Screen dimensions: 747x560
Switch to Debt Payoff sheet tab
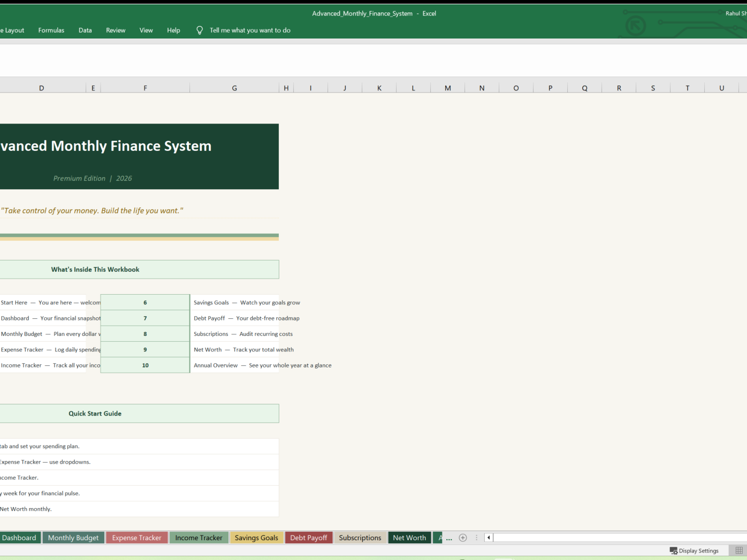(x=309, y=538)
